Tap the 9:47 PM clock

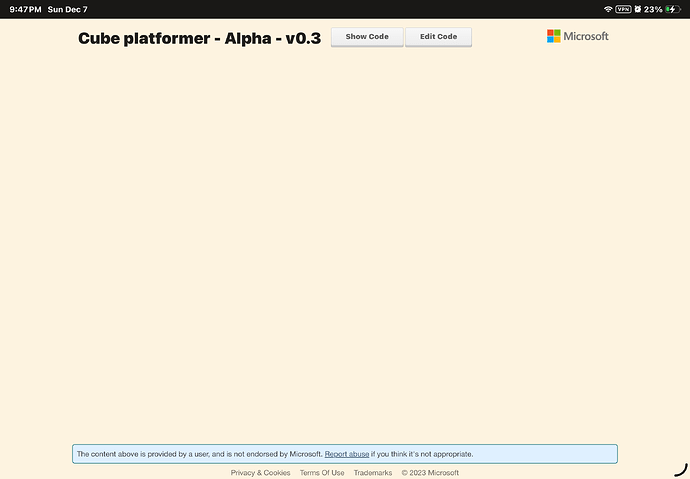[x=25, y=9]
